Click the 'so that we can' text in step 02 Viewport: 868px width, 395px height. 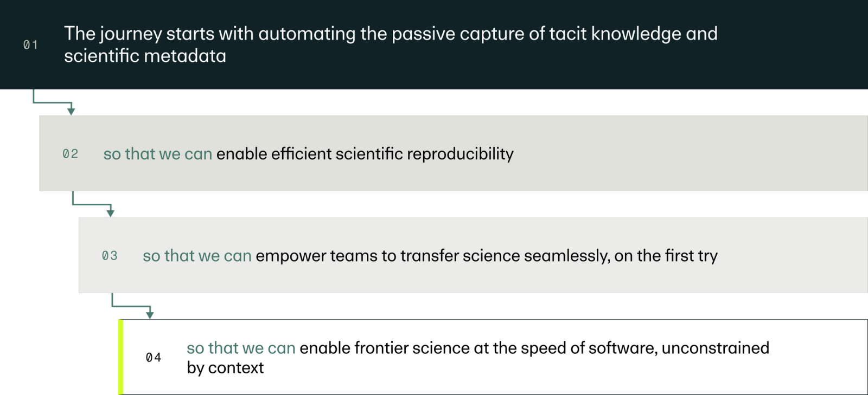(x=158, y=154)
